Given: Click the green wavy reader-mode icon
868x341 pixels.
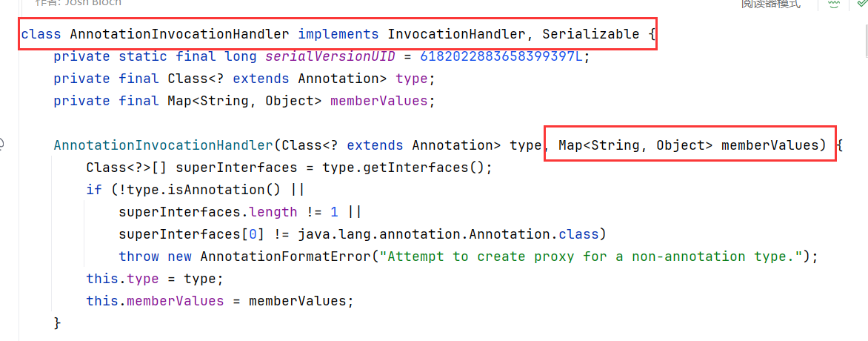Looking at the screenshot, I should tap(834, 4).
